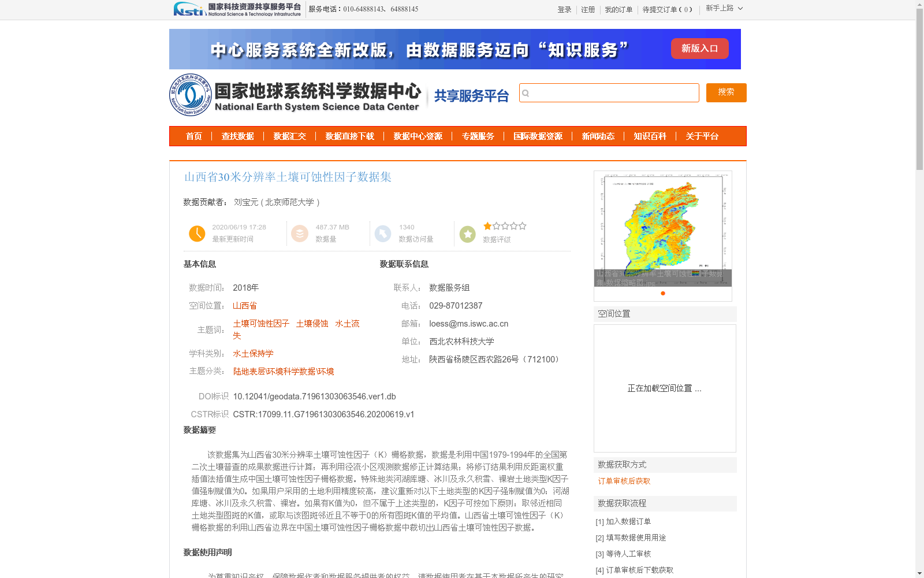The image size is (924, 578).
Task: Click the 陆地表层\环境科学数据\环境 category link
Action: 284,372
